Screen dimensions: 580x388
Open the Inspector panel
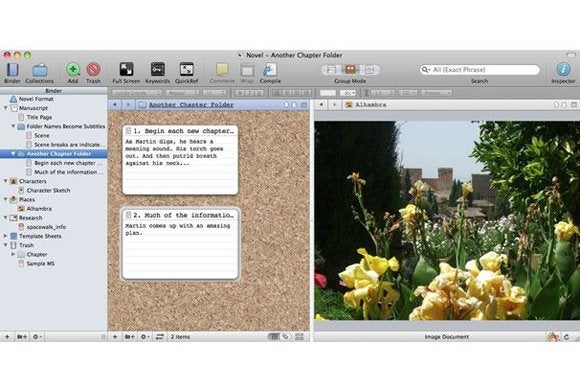563,73
